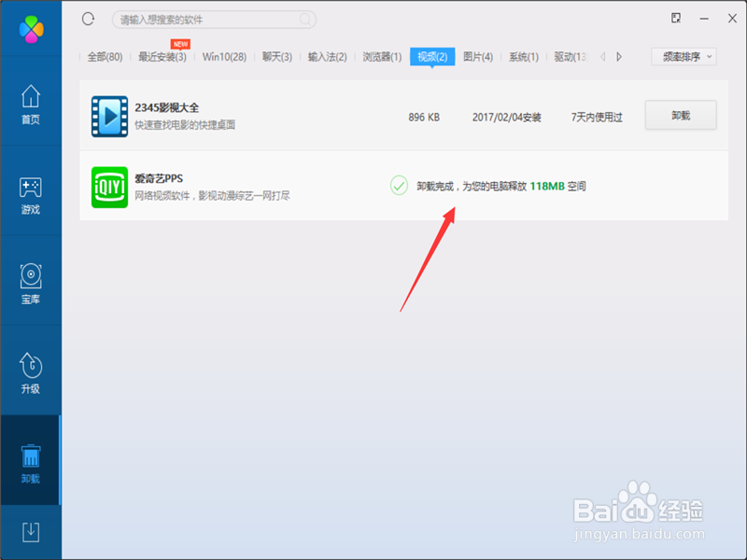Switch to the 图片(4) tab
The width and height of the screenshot is (747, 560).
[x=478, y=57]
